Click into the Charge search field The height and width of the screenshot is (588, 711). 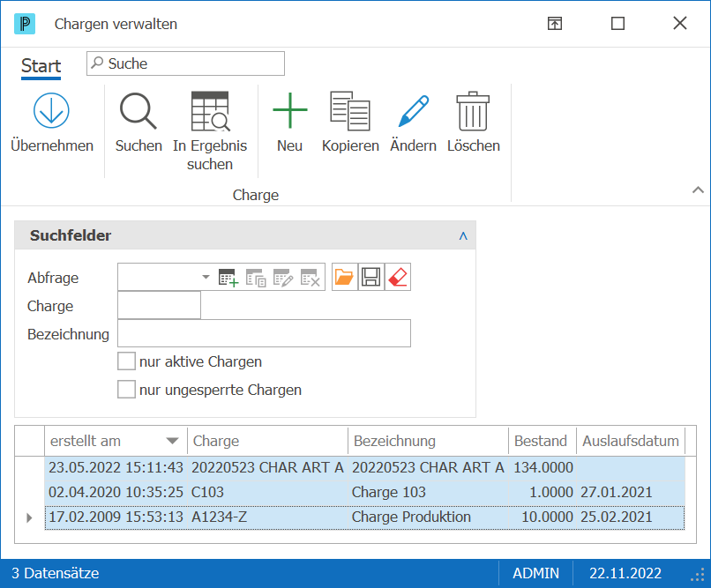159,305
